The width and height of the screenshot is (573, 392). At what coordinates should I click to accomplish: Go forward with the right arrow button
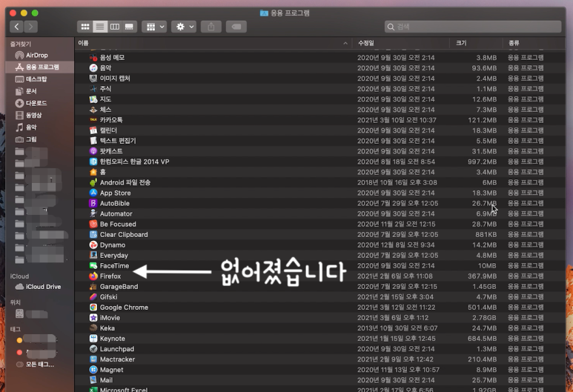tap(30, 27)
